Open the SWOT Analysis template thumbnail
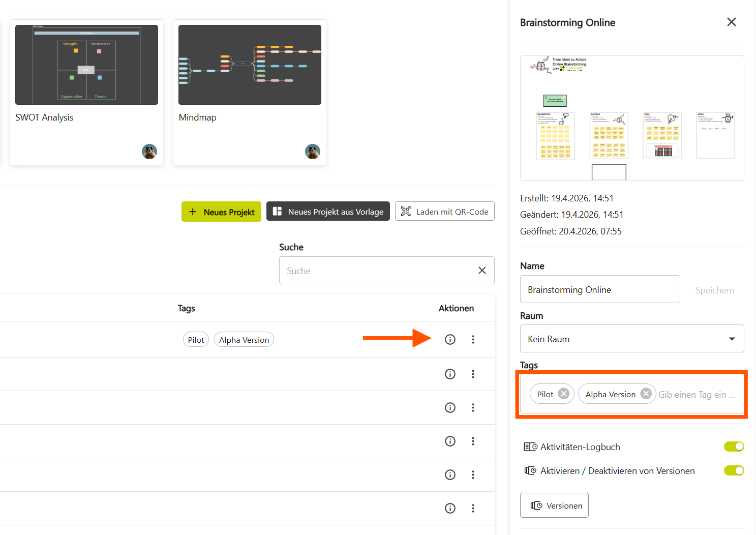The width and height of the screenshot is (756, 535). pyautogui.click(x=86, y=65)
